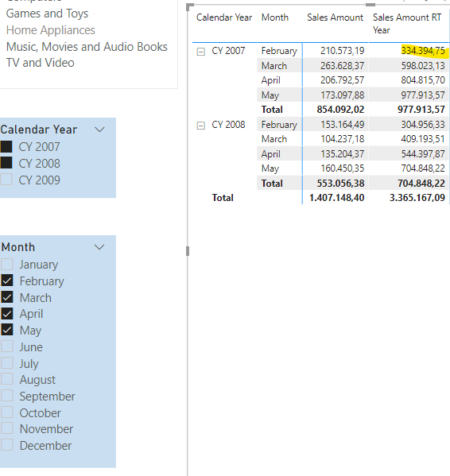
Task: Click CY 2007 row label in matrix
Action: (x=228, y=51)
